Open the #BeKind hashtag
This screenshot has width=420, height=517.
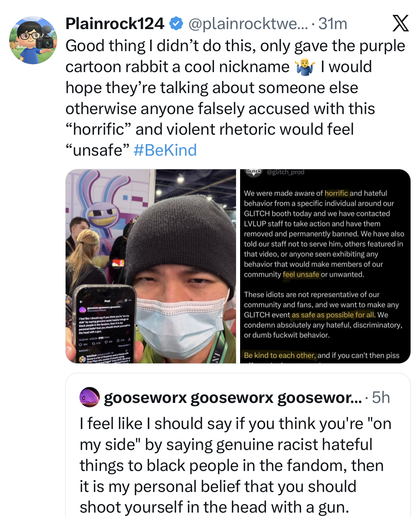point(165,150)
